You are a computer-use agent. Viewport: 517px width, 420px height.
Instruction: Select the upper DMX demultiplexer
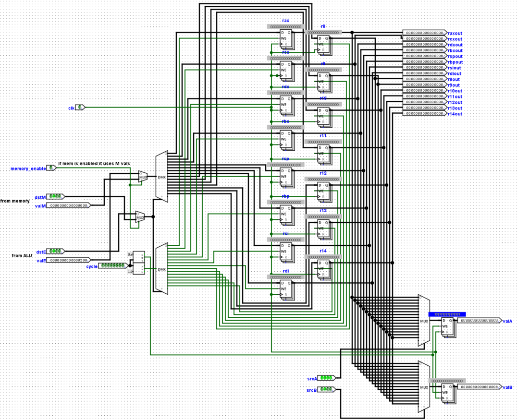pyautogui.click(x=161, y=177)
